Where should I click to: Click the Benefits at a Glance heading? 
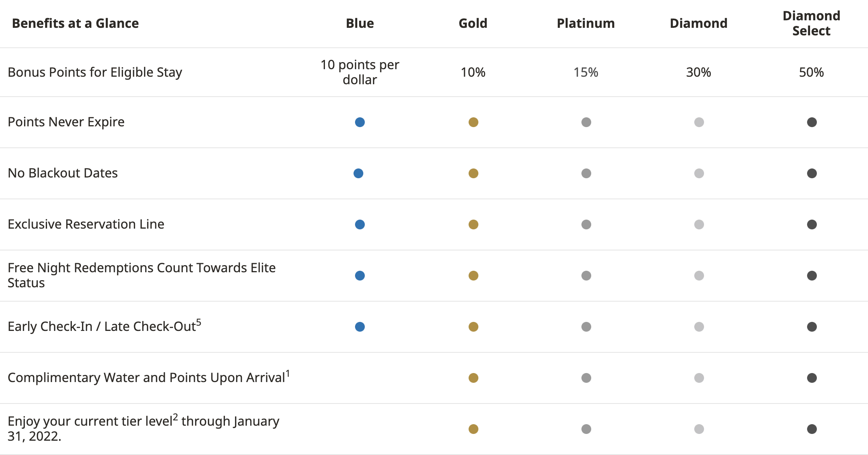coord(76,23)
